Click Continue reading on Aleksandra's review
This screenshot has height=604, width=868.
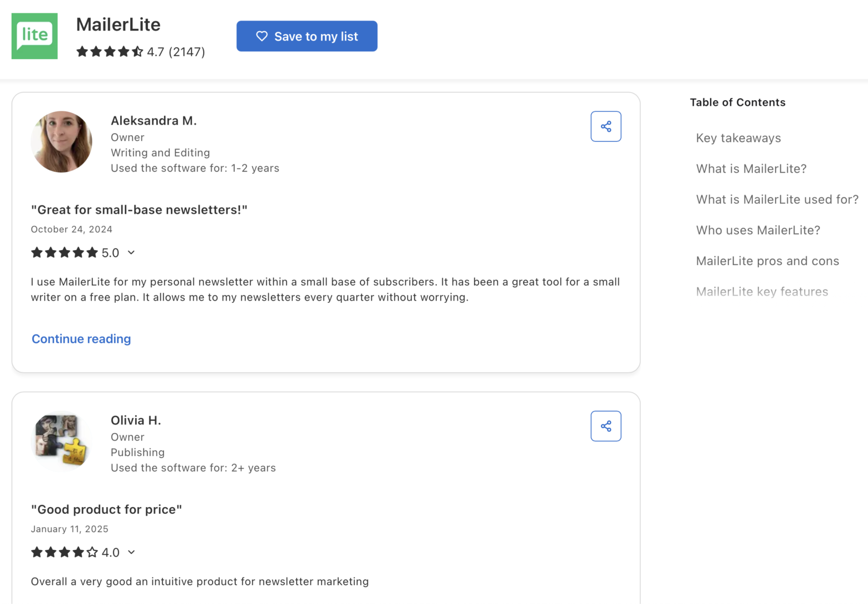pos(81,338)
